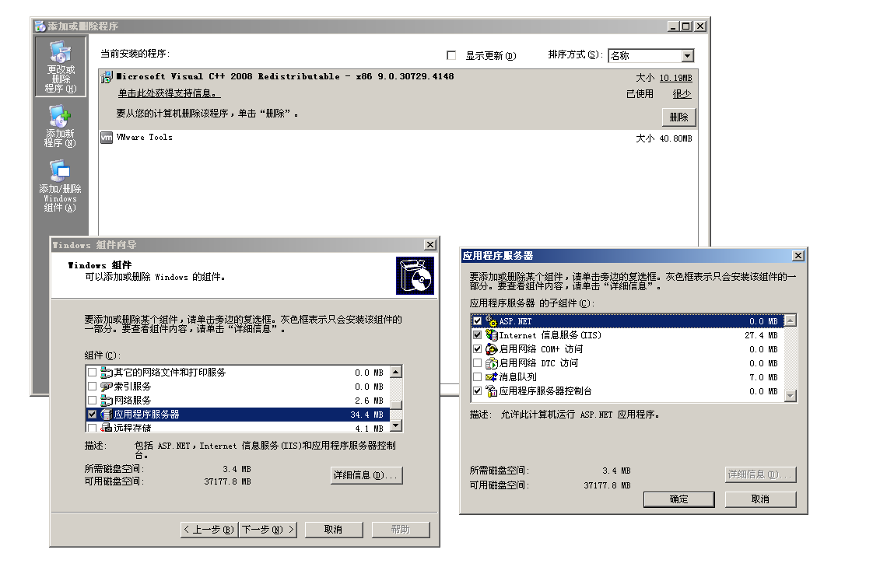Click 取消 in the Windows 组件向导
The height and width of the screenshot is (588, 894).
pyautogui.click(x=334, y=530)
